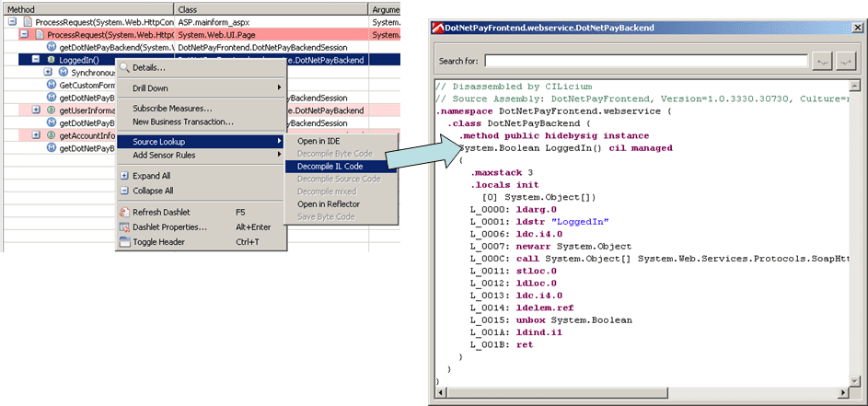Click the magnifier icon next to Details...
868x406 pixels.
click(x=124, y=67)
